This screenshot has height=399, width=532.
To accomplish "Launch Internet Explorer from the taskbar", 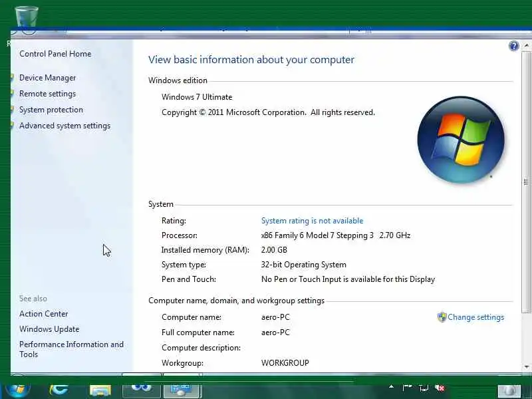I will click(59, 390).
